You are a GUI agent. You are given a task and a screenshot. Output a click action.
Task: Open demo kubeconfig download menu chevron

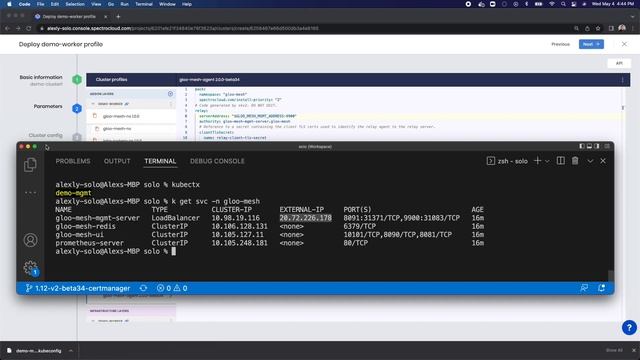tap(71, 351)
